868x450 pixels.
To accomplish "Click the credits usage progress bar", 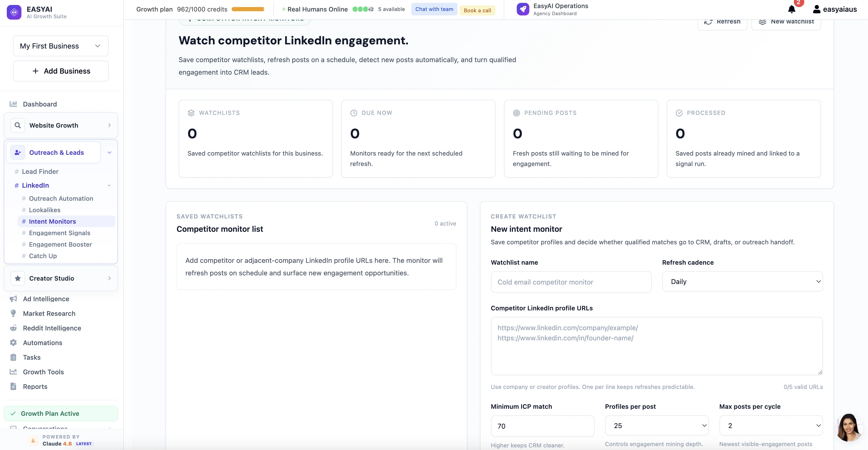I will tap(248, 9).
